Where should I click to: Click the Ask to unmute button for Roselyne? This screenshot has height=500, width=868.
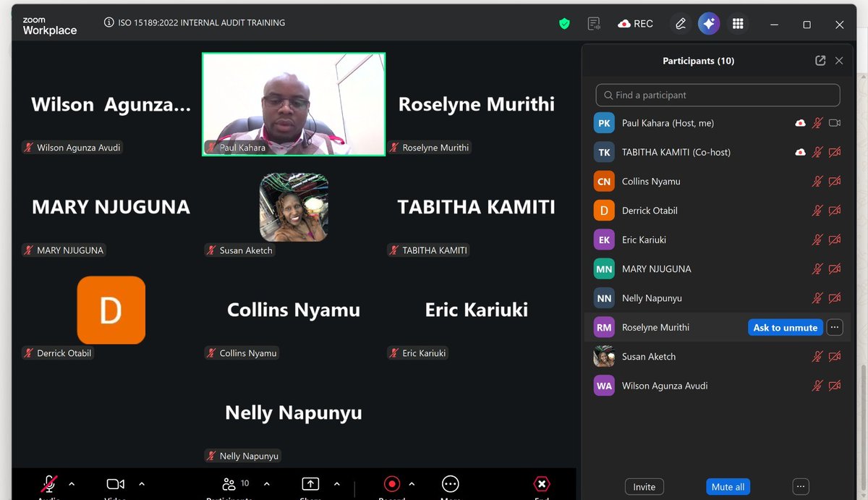785,327
